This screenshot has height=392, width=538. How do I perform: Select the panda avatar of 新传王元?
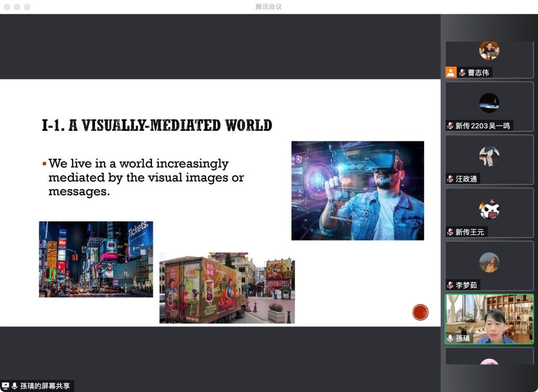pyautogui.click(x=489, y=209)
